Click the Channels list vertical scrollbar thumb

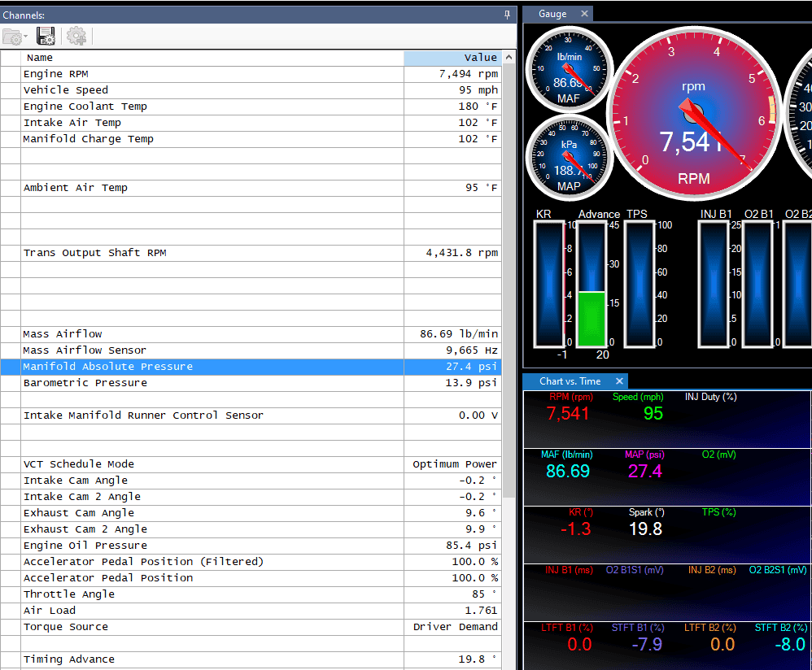[x=509, y=280]
